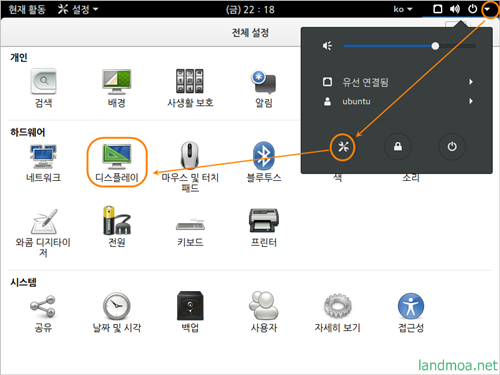
Task: Open the 마우스 및 터치패드 settings icon
Action: point(190,155)
